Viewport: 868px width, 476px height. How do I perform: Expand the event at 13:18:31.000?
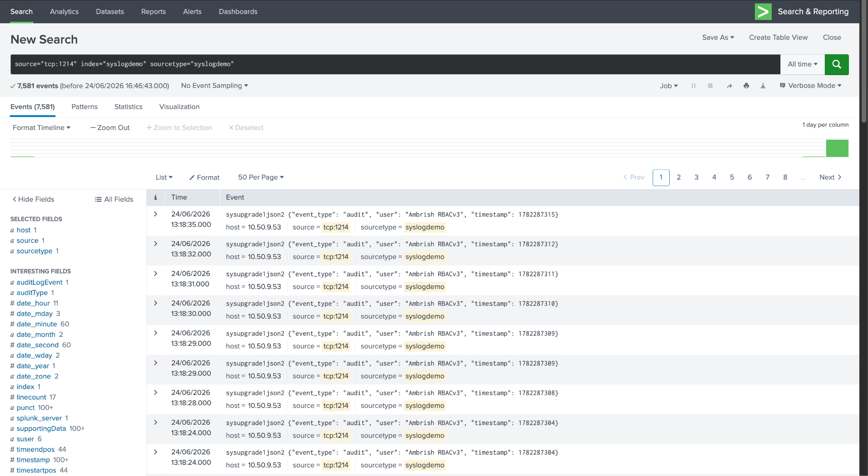(x=156, y=273)
